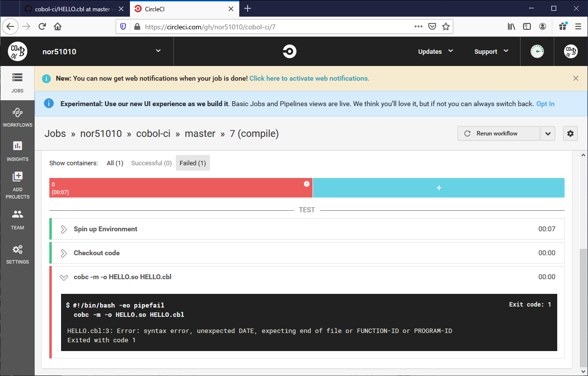Click the CircleCI logo in header
Viewport: 588px width, 376px height.
point(290,51)
